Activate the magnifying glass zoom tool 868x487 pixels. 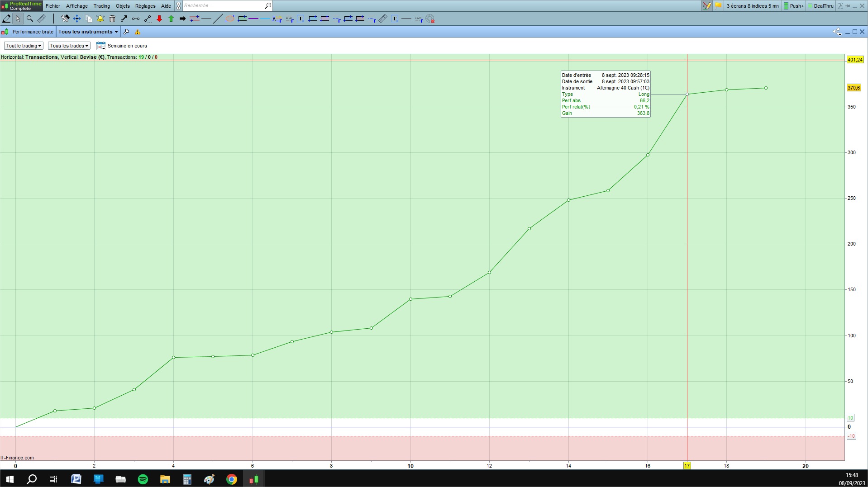[30, 19]
